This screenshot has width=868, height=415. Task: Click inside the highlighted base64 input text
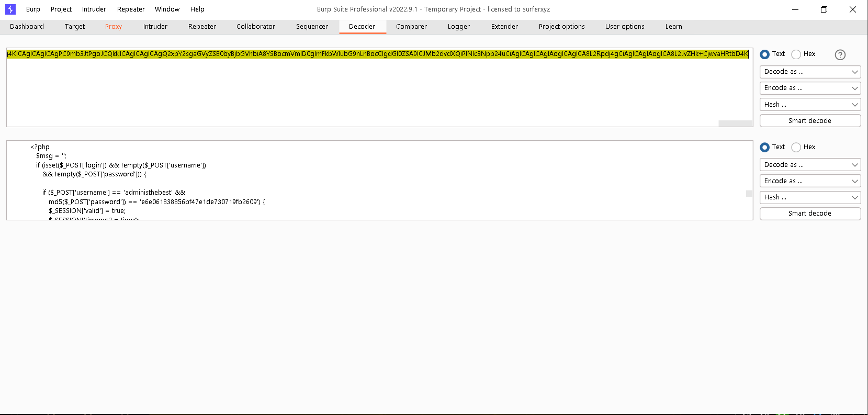[x=377, y=54]
